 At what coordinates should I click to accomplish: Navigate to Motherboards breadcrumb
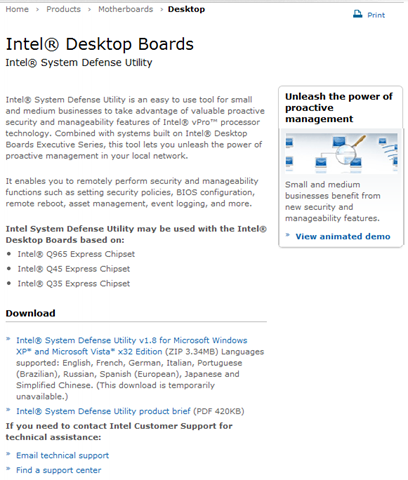click(126, 9)
